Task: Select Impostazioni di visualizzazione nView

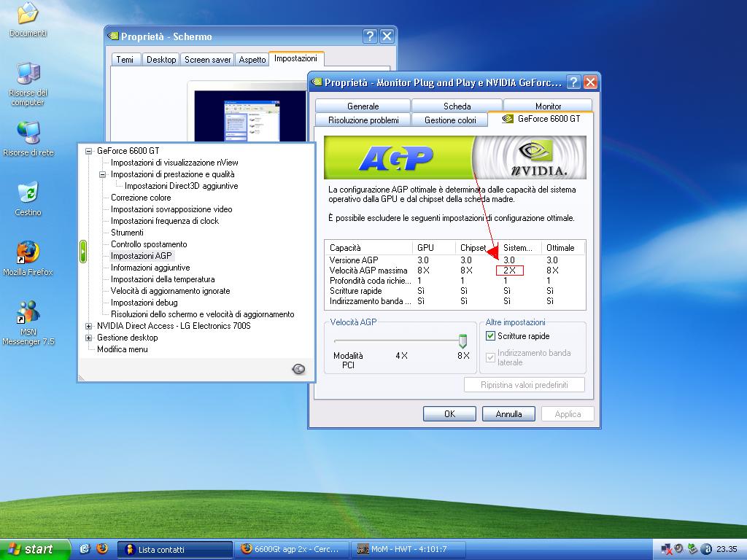Action: (x=174, y=163)
